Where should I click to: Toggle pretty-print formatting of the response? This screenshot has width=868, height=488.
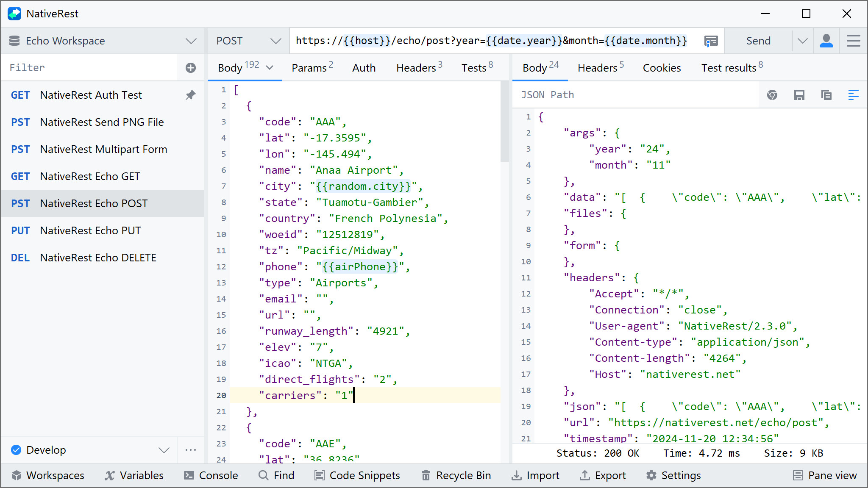[x=853, y=95]
